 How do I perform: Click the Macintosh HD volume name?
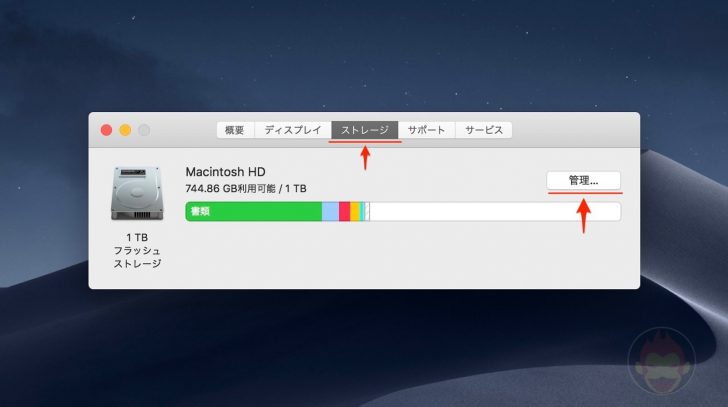point(225,172)
